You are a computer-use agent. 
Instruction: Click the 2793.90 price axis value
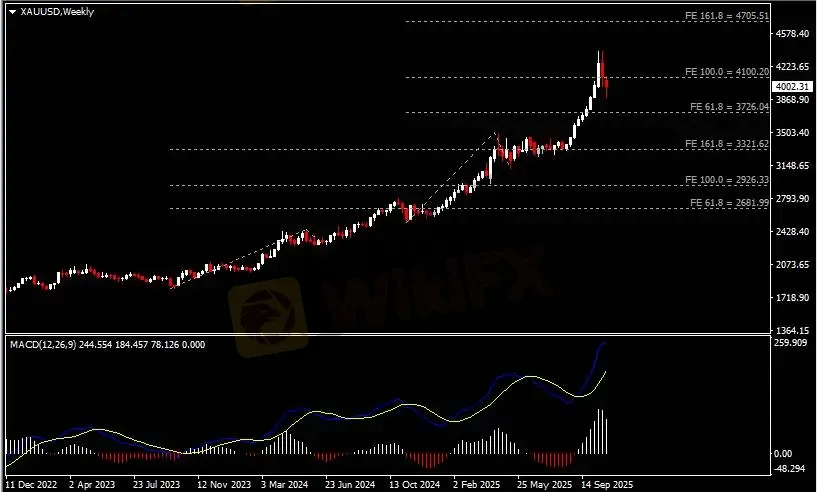tap(792, 199)
